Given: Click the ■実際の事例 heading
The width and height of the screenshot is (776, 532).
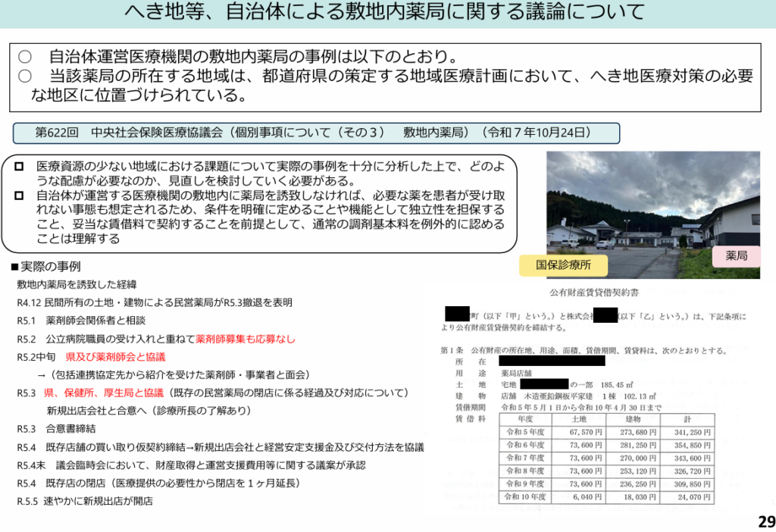Looking at the screenshot, I should (x=45, y=267).
